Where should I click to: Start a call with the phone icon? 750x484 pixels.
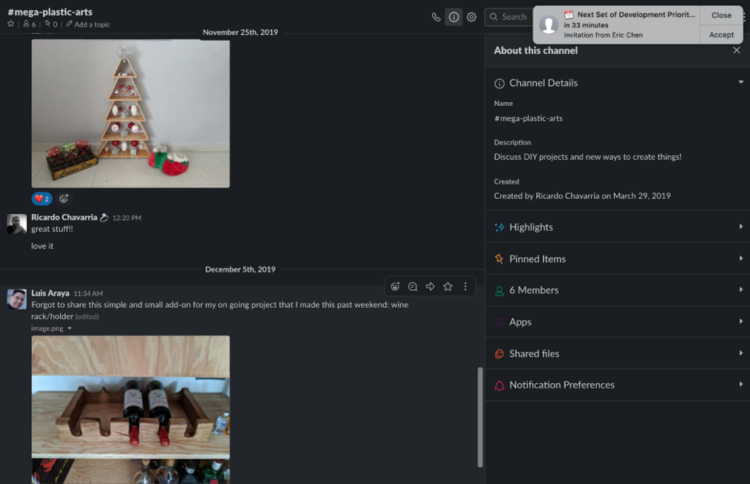[436, 17]
